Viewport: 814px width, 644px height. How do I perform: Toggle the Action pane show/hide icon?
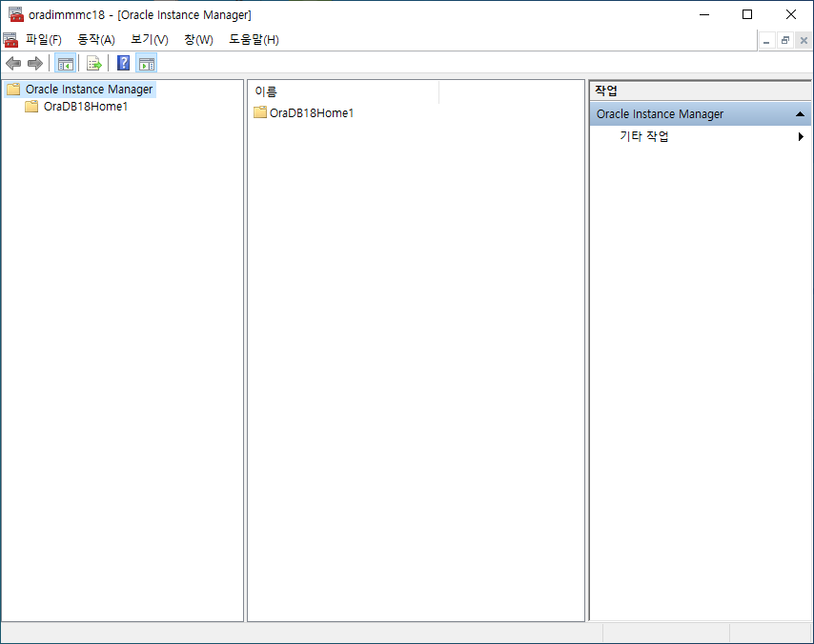click(147, 64)
